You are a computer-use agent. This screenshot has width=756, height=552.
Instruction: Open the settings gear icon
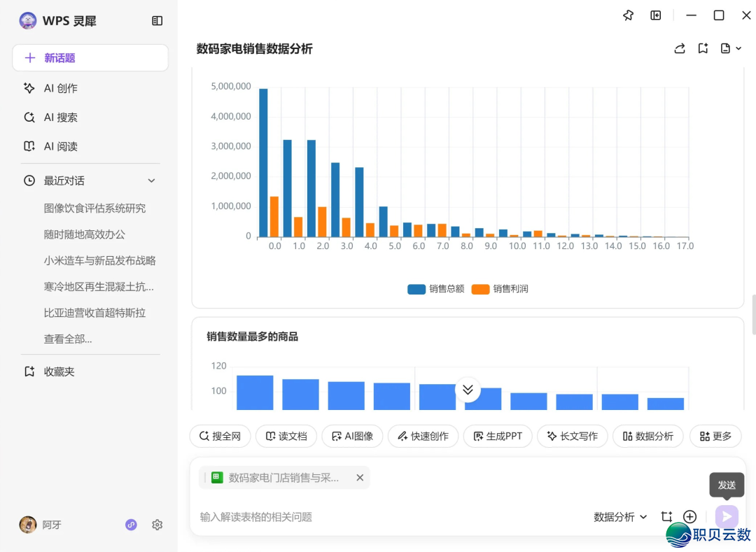coord(157,525)
